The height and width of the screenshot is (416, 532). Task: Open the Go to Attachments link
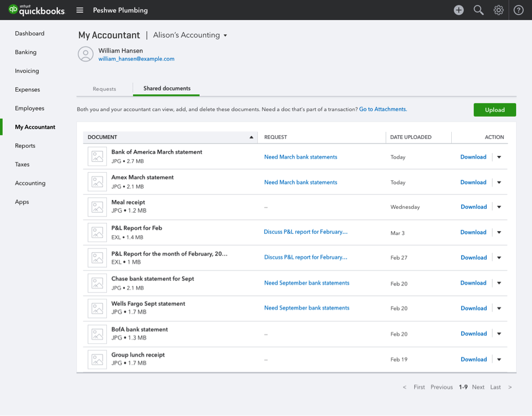pyautogui.click(x=382, y=109)
